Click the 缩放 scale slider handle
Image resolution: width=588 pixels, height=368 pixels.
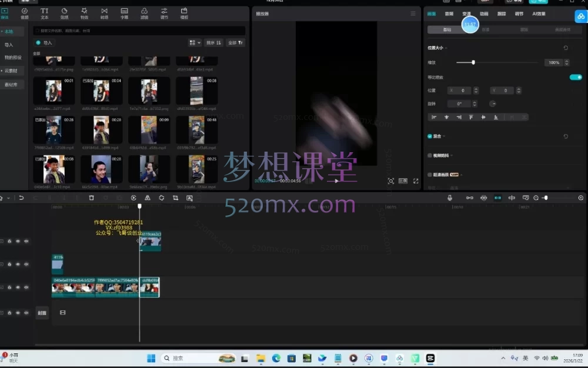click(473, 62)
